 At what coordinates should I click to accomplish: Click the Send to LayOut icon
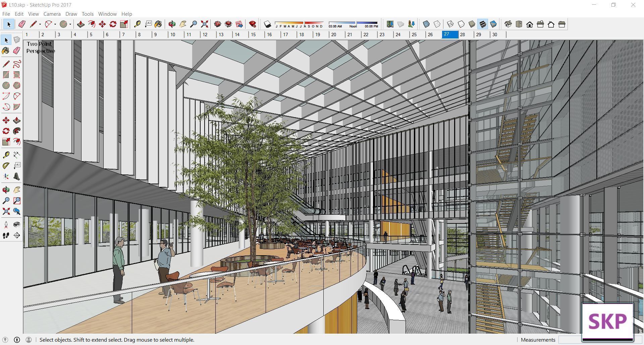[x=239, y=24]
